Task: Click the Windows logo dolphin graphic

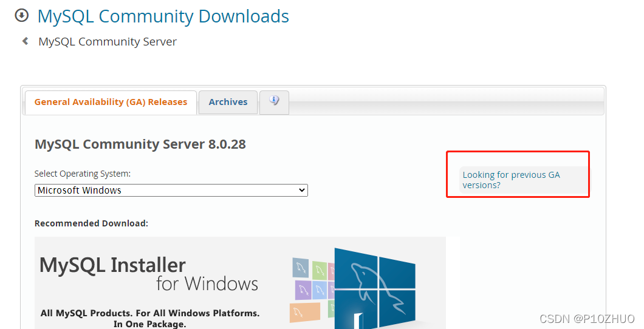Action: point(375,288)
